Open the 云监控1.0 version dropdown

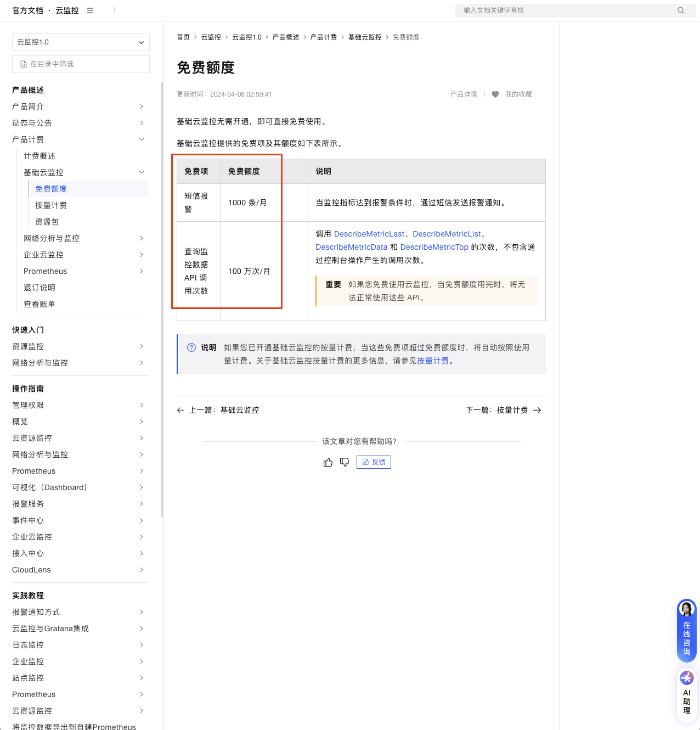click(81, 42)
